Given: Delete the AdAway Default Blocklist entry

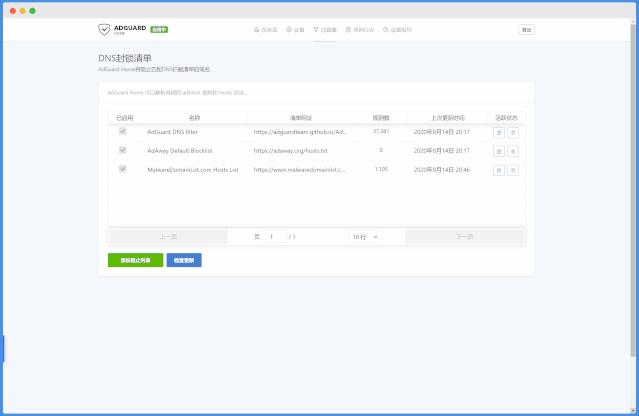Looking at the screenshot, I should (513, 151).
